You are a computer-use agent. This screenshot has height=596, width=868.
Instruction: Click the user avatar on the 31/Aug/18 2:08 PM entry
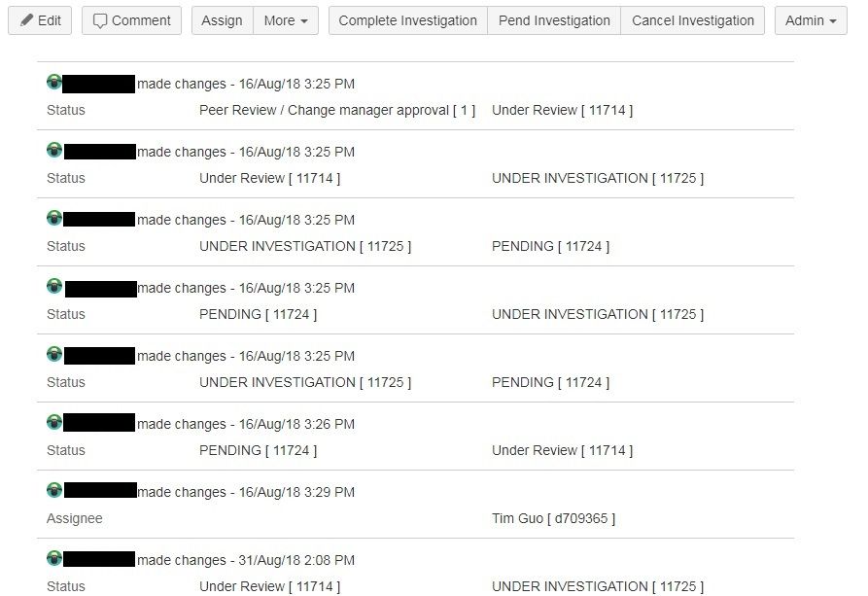[54, 558]
